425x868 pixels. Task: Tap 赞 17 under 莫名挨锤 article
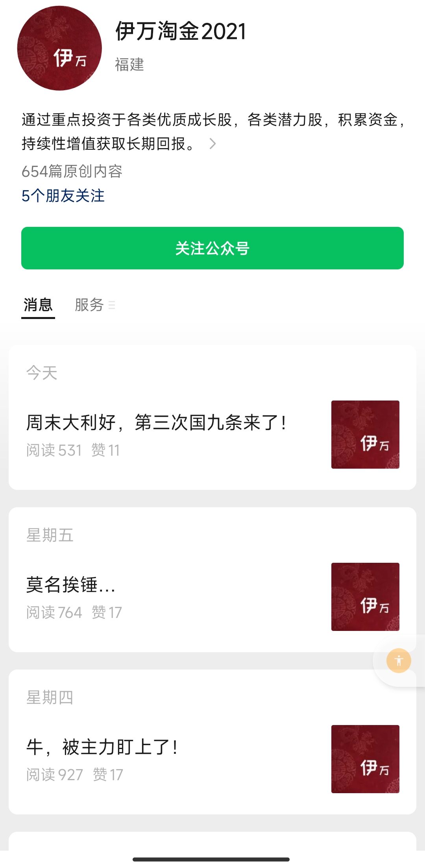pos(107,612)
